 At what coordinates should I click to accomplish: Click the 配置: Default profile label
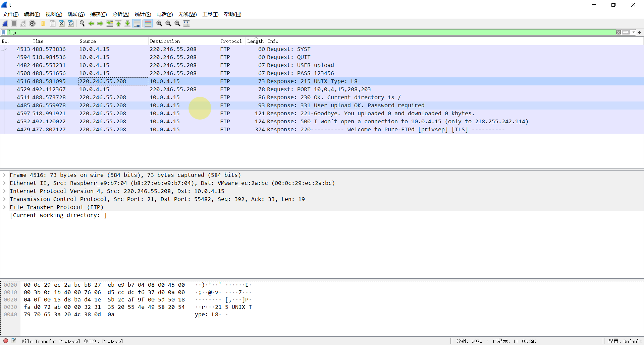tap(625, 341)
